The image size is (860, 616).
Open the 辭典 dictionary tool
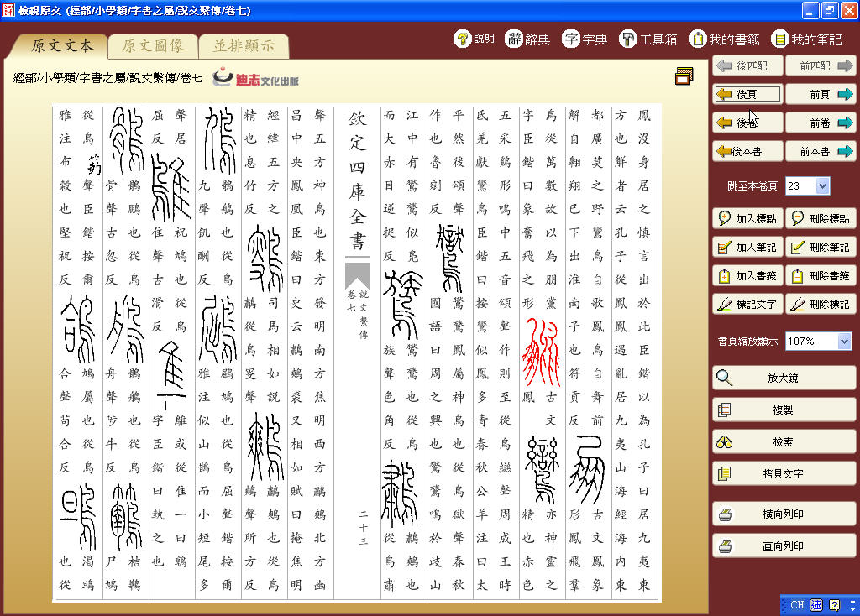point(528,39)
